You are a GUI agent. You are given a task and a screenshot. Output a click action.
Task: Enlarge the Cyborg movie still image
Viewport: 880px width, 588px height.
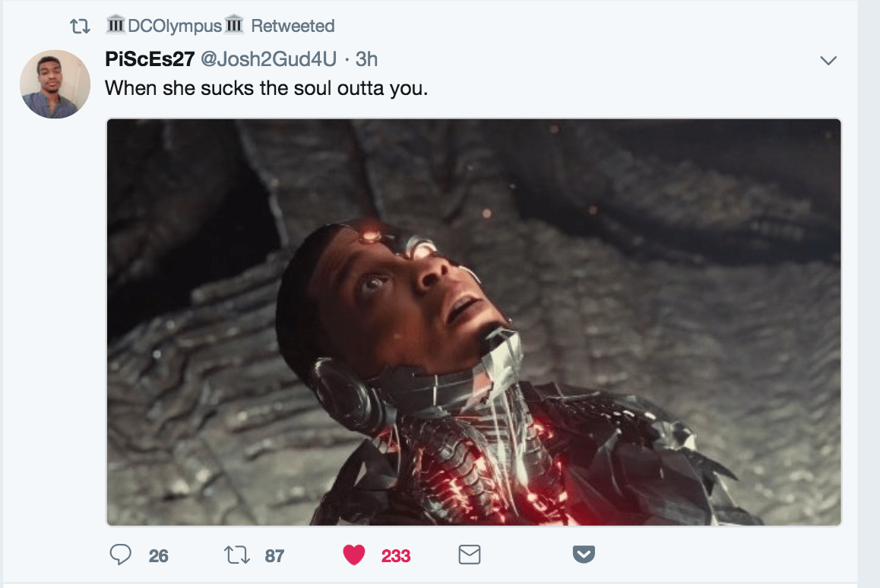(473, 322)
